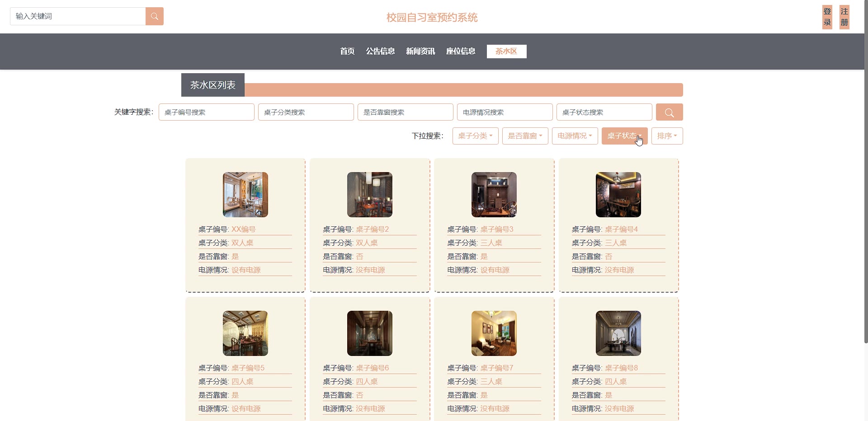Viewport: 868px width, 421px height.
Task: Click the keyword search magnifier button
Action: [669, 112]
